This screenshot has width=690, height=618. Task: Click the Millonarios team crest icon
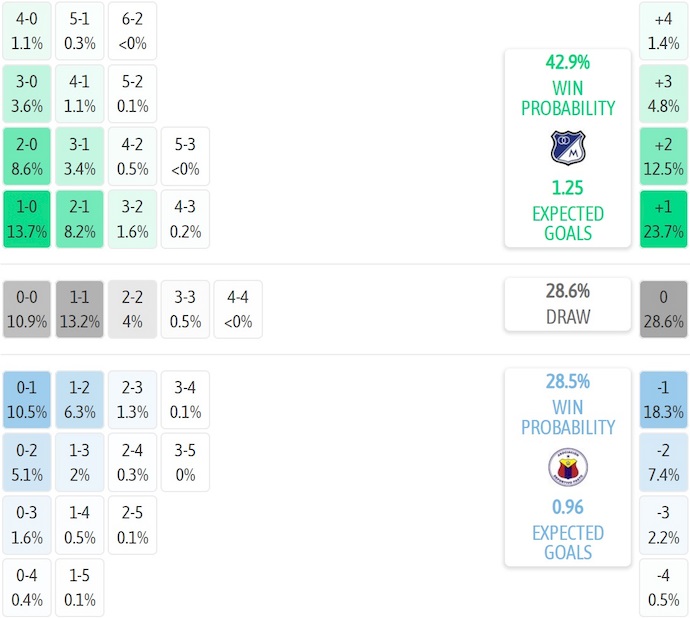[567, 147]
